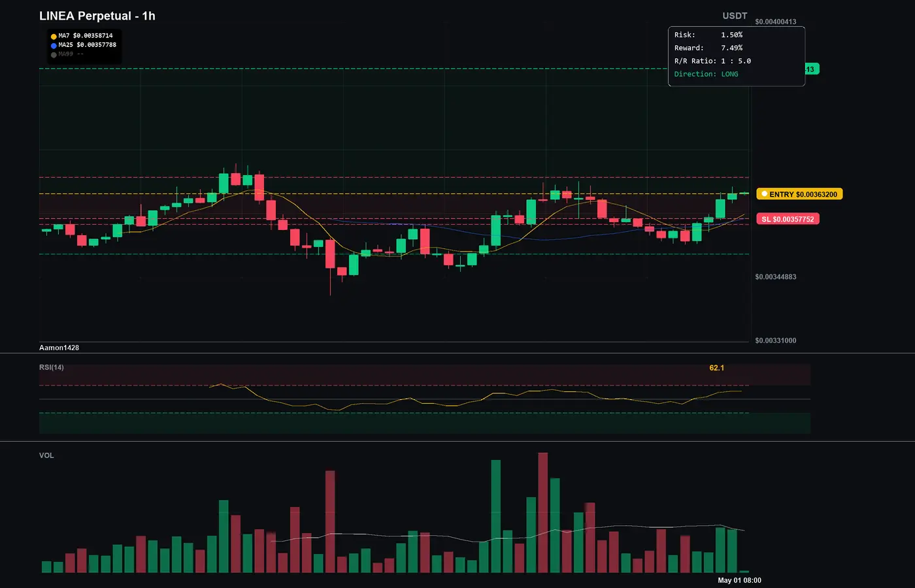Screen dimensions: 915x588
Task: Select the gray MA99 legend dot
Action: [54, 55]
